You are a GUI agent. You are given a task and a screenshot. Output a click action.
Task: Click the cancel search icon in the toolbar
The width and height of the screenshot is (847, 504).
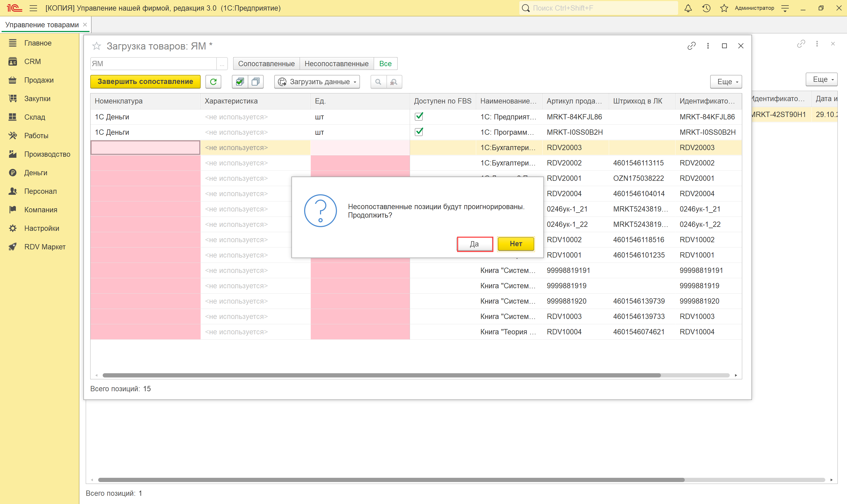(394, 82)
